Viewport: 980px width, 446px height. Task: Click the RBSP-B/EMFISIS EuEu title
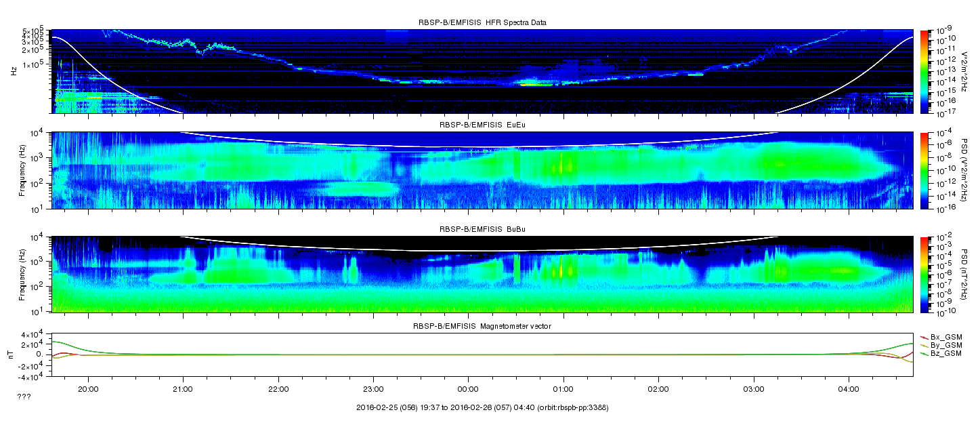pos(482,125)
